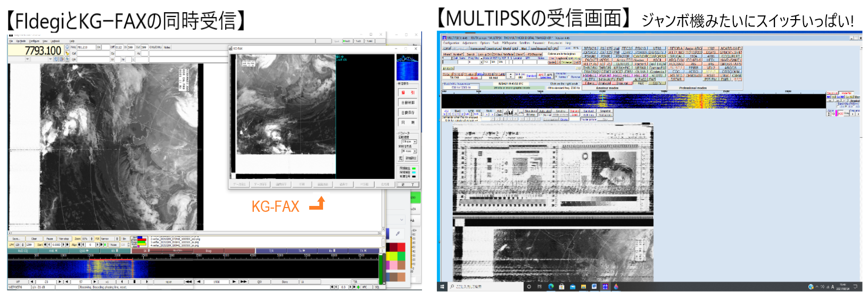Click Save... button in Fldigi fax panel
Image resolution: width=868 pixels, height=298 pixels.
[16, 238]
